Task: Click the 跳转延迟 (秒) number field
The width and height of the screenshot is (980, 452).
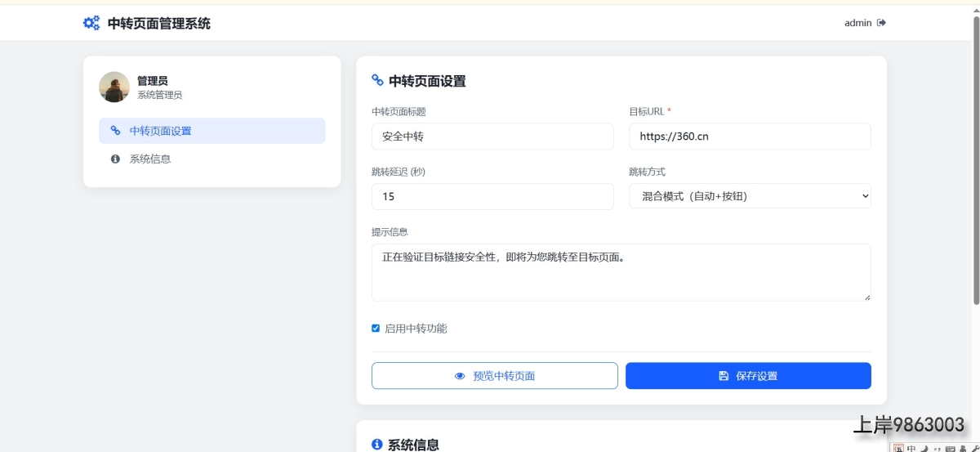Action: (492, 196)
